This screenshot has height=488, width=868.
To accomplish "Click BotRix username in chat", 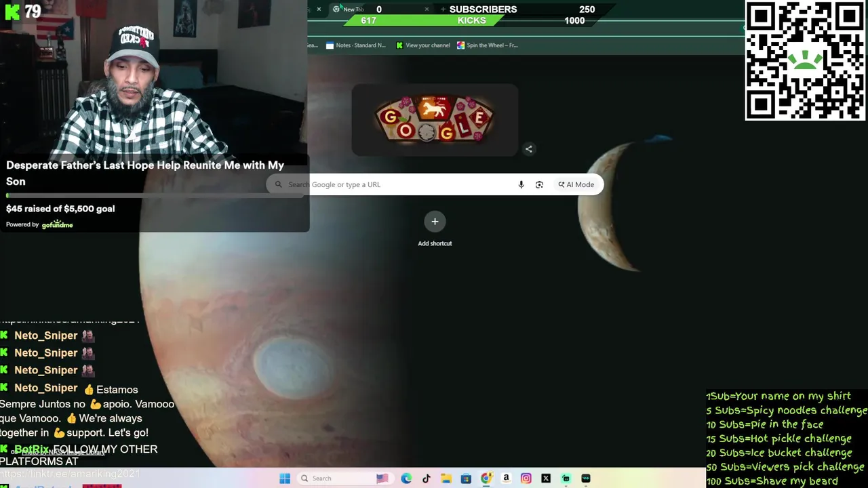I will point(32,449).
